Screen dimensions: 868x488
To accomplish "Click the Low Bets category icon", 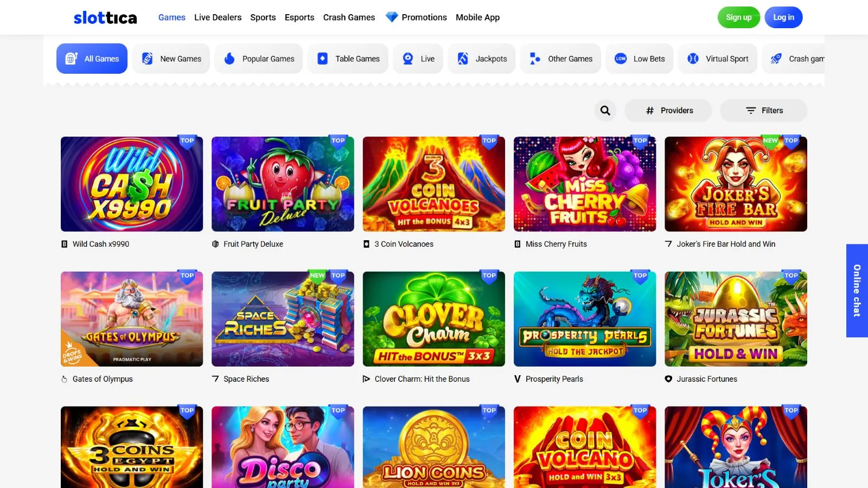I will click(621, 59).
